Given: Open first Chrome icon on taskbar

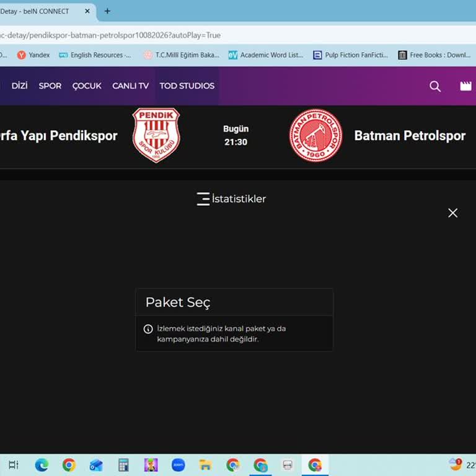Looking at the screenshot, I should pos(69,465).
